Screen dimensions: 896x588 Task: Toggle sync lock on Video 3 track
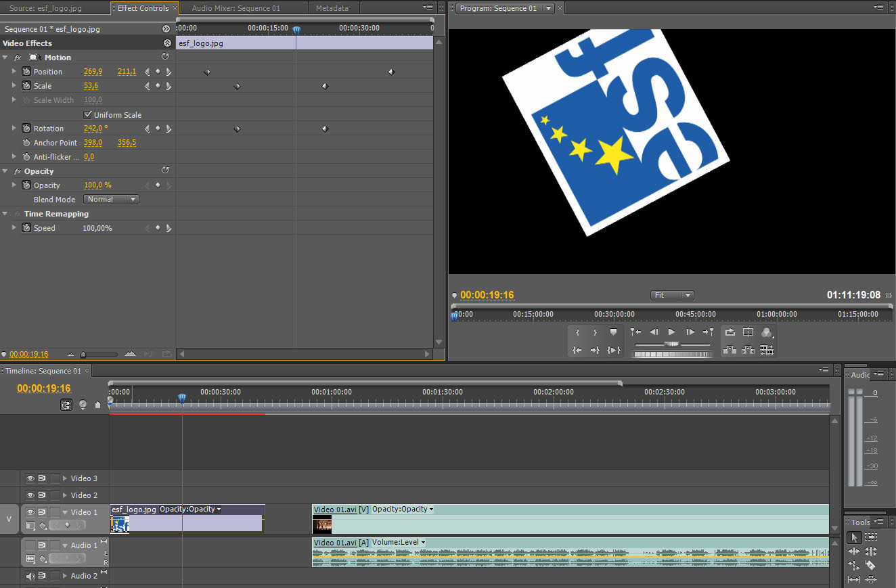click(x=42, y=478)
